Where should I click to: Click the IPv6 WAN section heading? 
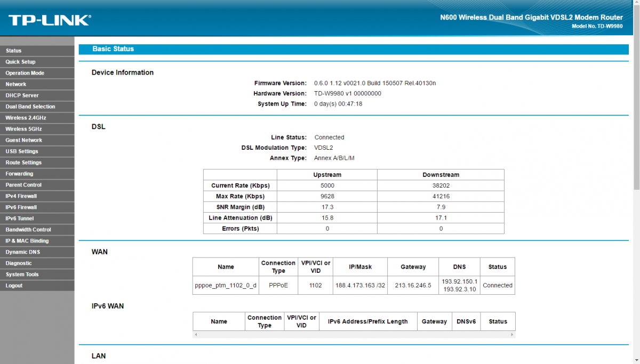coord(108,306)
